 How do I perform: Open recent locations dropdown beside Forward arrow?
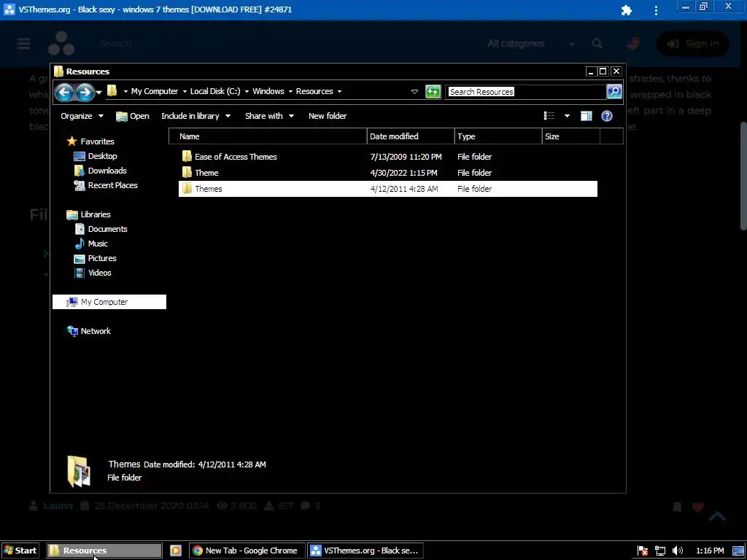(x=98, y=92)
